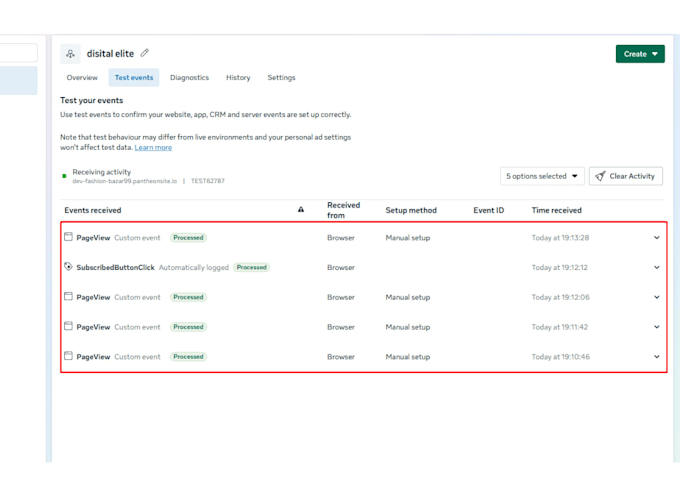The height and width of the screenshot is (484, 680).
Task: Click the browser window icon of PageView 19:10:46
Action: 68,356
